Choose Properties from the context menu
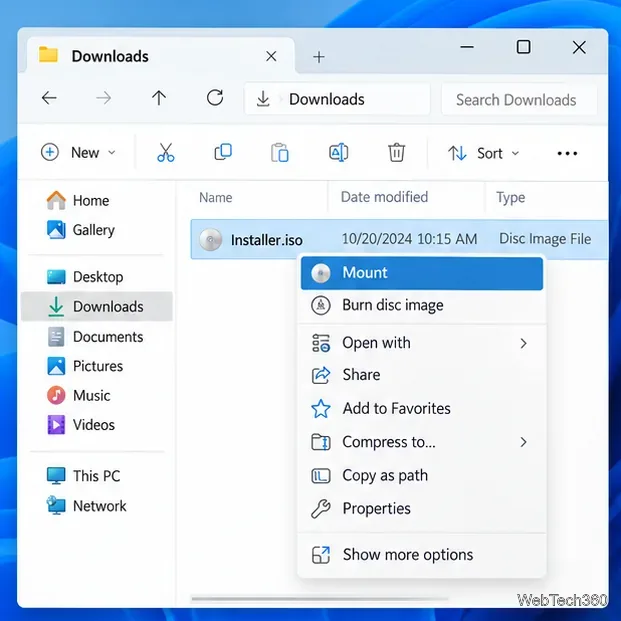621x621 pixels. [x=422, y=509]
